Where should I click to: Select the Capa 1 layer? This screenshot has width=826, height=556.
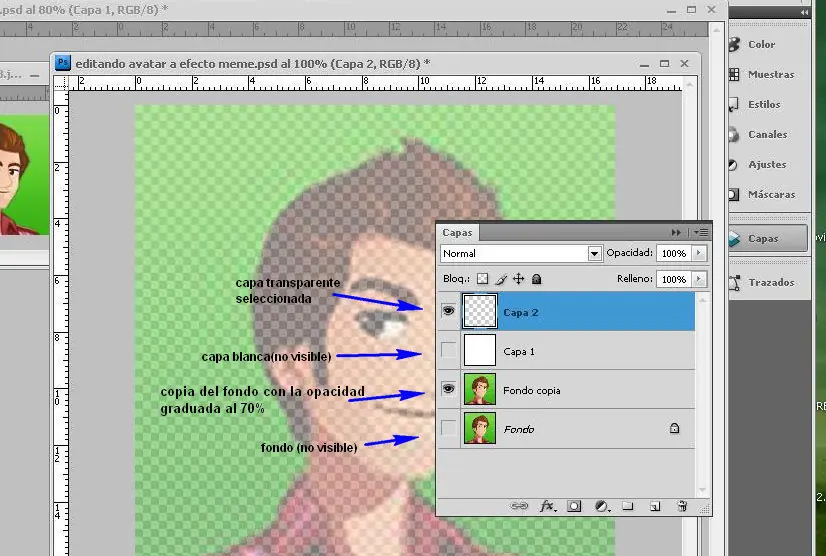[566, 351]
